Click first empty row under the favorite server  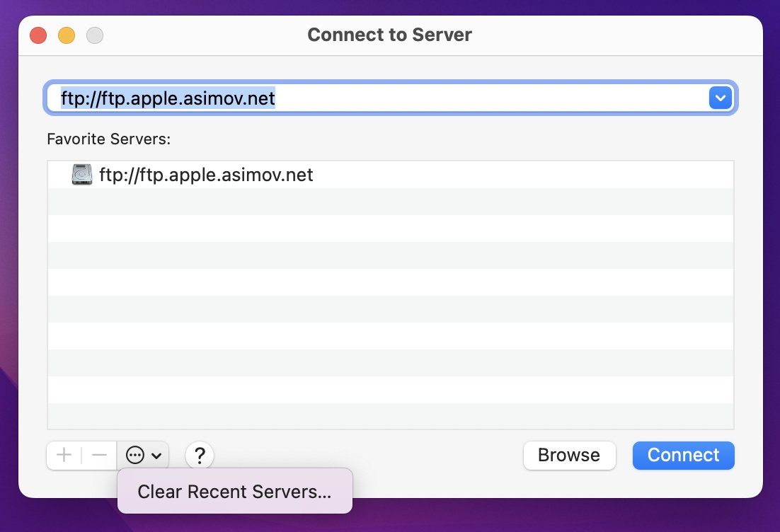[x=390, y=202]
